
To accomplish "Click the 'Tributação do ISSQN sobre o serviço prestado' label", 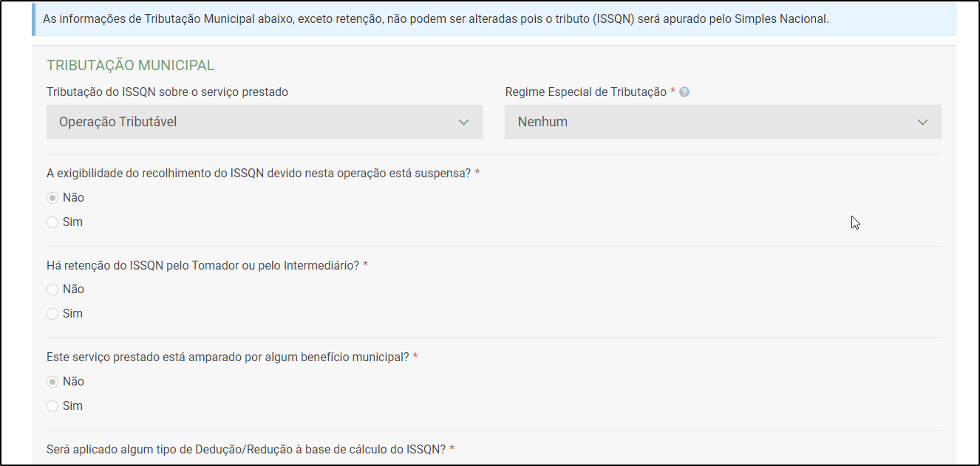I will (x=167, y=92).
